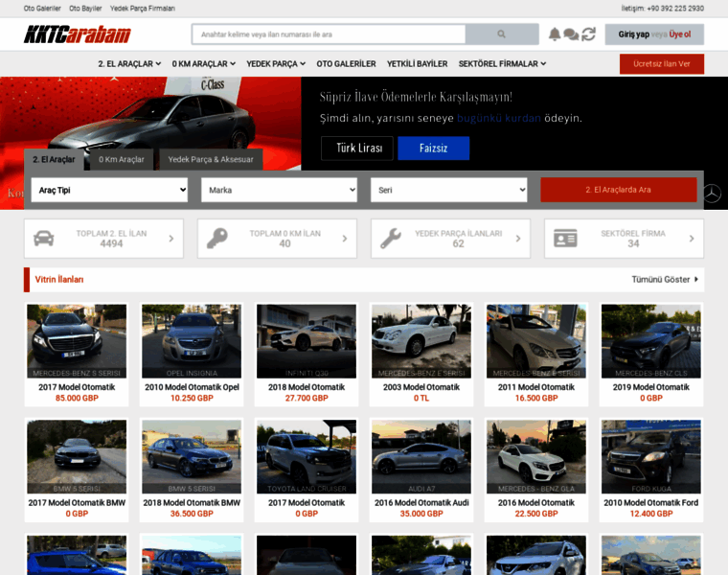Screen dimensions: 728x575
Task: Click the search magnifier button
Action: (x=501, y=34)
